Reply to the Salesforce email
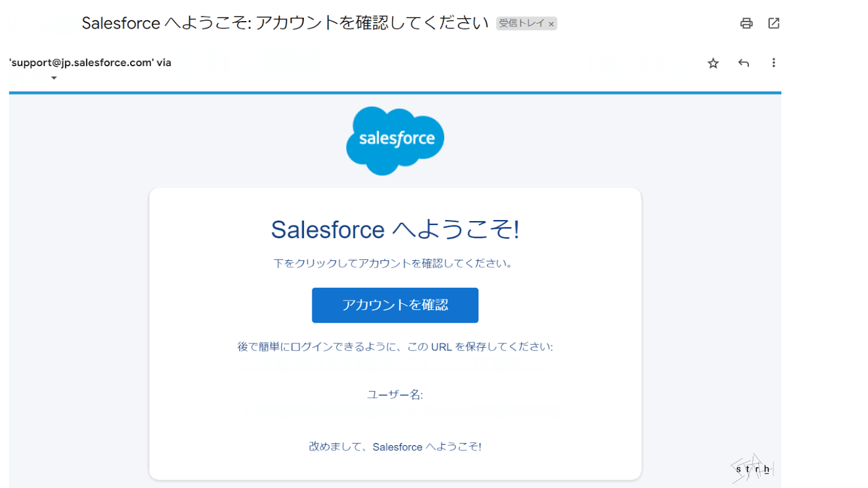The height and width of the screenshot is (488, 868). click(x=744, y=63)
